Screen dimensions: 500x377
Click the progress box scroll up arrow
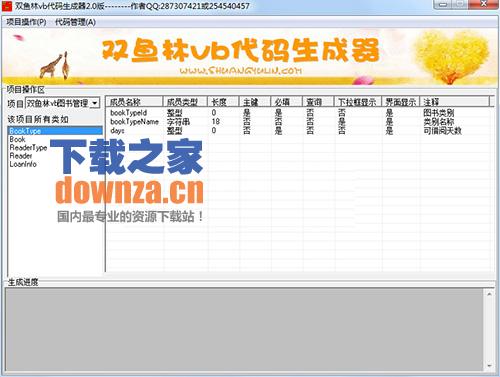click(489, 294)
